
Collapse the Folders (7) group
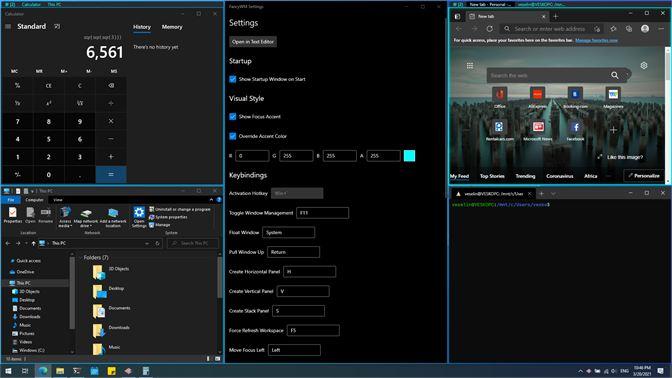80,258
